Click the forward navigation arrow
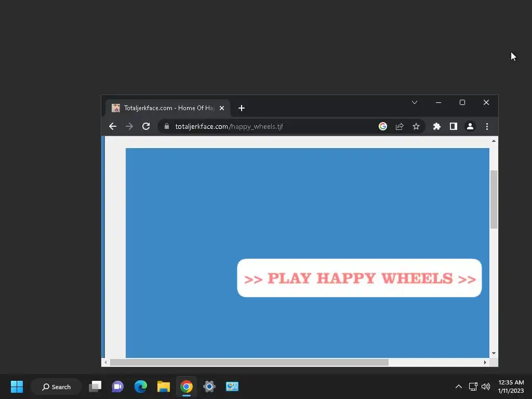532x399 pixels. coord(129,127)
